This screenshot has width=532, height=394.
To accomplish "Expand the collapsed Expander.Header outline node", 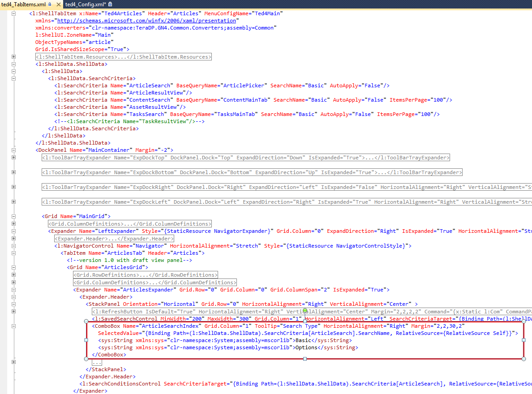I will (13, 239).
